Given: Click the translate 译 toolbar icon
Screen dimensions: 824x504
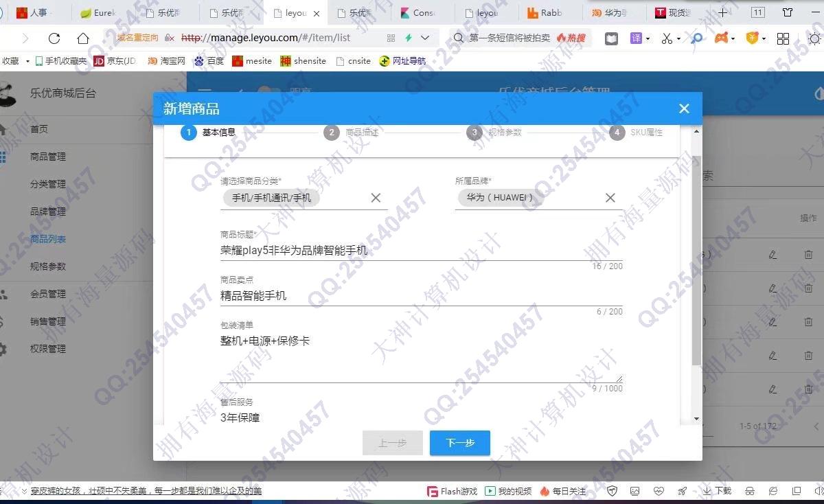Looking at the screenshot, I should click(x=637, y=38).
